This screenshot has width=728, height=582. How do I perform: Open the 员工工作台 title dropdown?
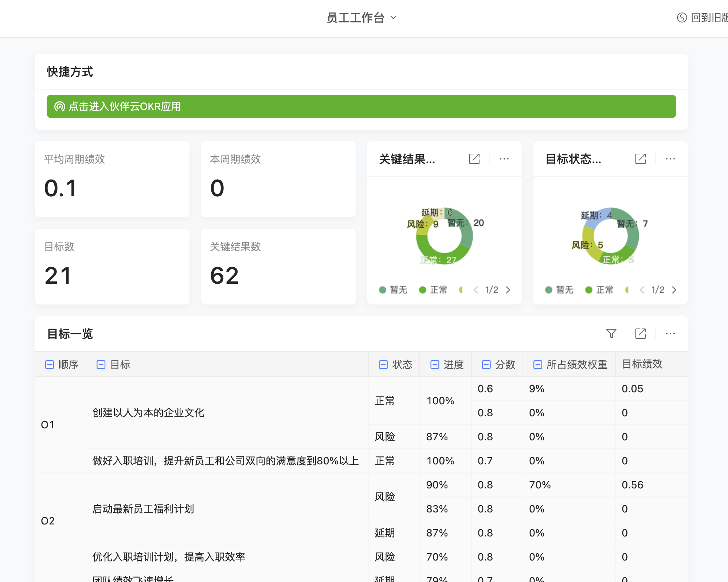click(394, 17)
